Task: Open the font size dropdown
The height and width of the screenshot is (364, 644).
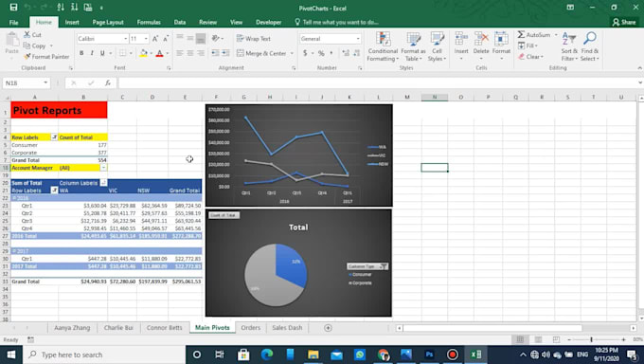Action: [x=146, y=39]
